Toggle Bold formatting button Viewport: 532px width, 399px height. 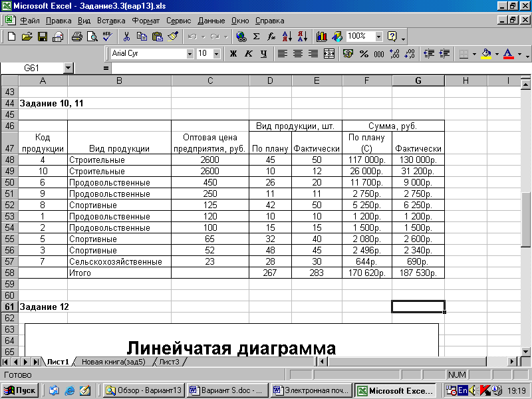coord(233,54)
